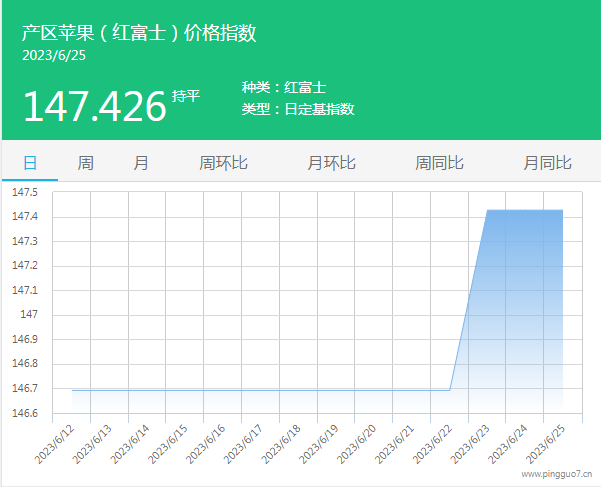Image resolution: width=601 pixels, height=487 pixels.
Task: Click the 类型：日定基指数 label
Action: (298, 109)
